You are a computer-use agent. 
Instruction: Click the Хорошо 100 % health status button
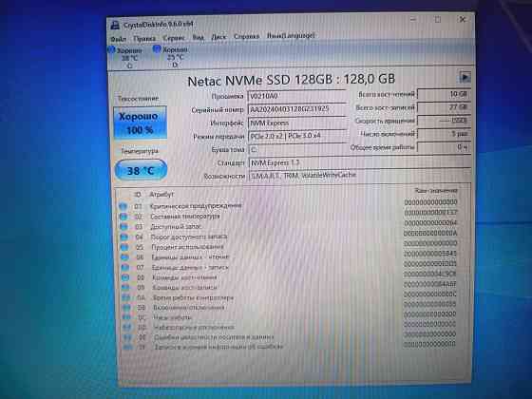(x=140, y=123)
